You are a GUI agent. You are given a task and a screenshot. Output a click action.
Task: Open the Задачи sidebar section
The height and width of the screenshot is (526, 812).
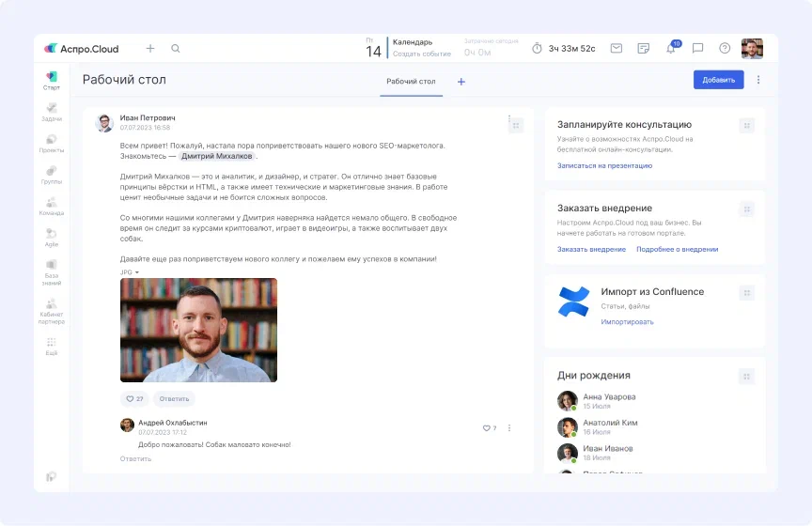pos(52,113)
